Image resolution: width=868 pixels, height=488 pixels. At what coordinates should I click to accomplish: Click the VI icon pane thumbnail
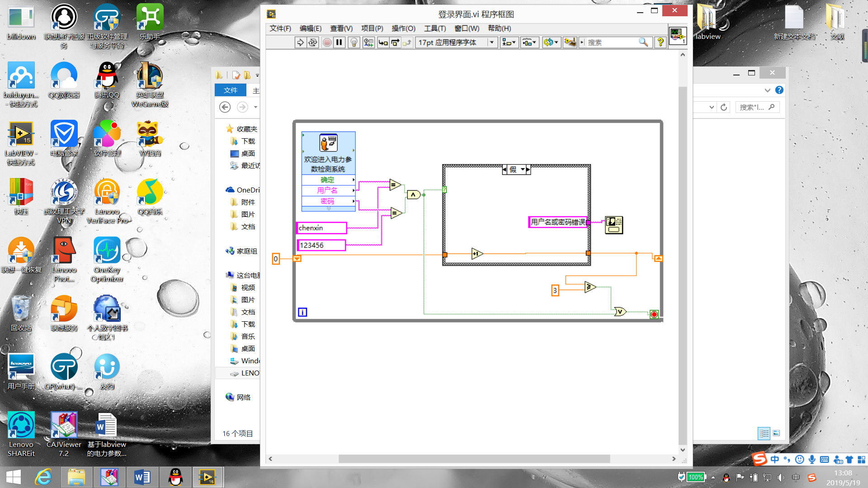(678, 36)
